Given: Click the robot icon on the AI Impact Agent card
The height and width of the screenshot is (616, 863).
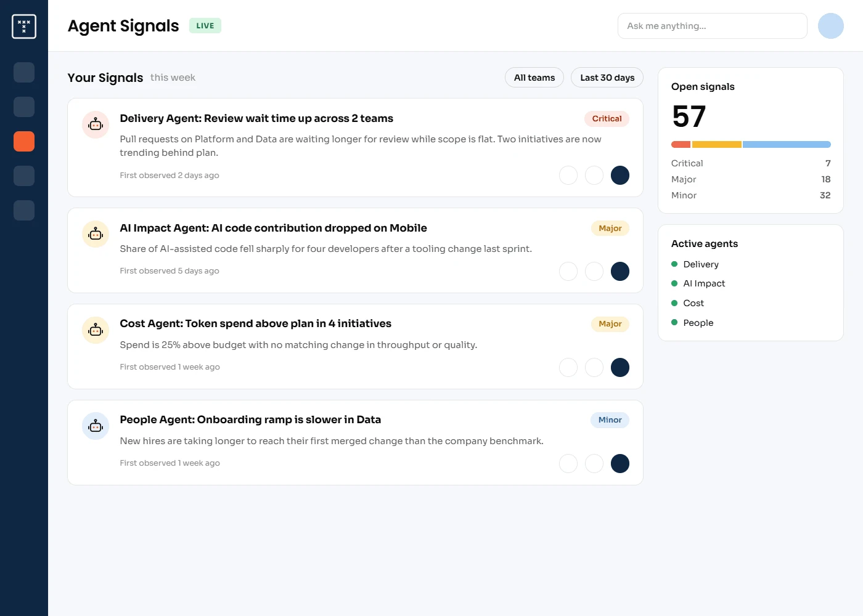Looking at the screenshot, I should pos(96,234).
